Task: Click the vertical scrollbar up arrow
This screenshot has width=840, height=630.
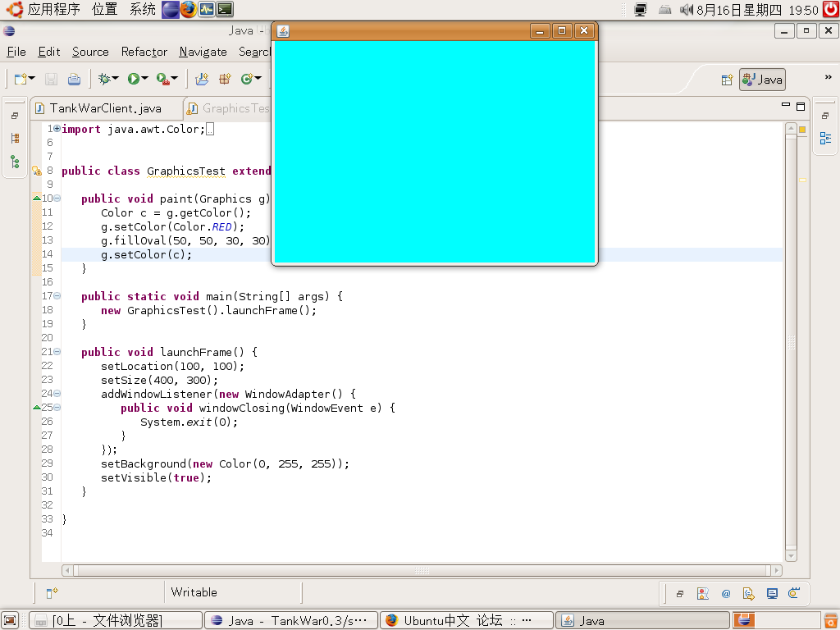Action: 791,129
